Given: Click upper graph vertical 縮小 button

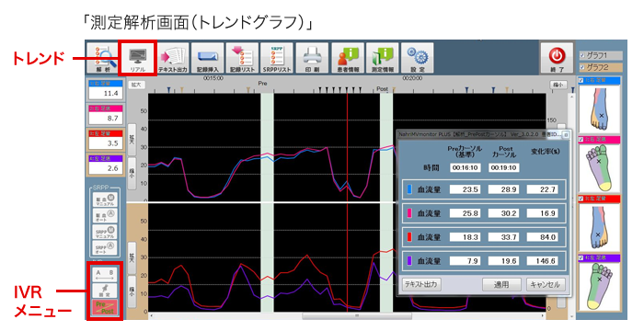Looking at the screenshot, I should (132, 174).
